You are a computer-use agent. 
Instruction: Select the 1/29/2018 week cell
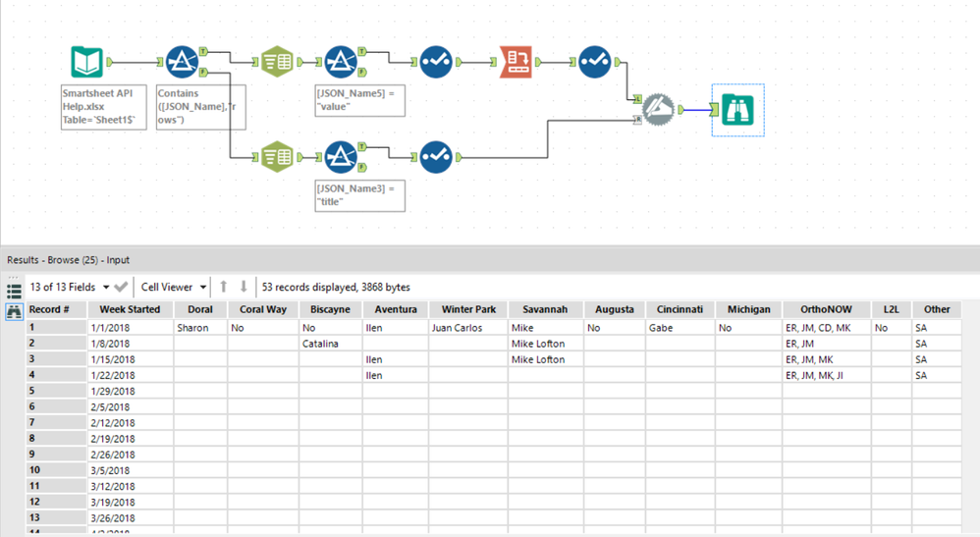pyautogui.click(x=130, y=392)
